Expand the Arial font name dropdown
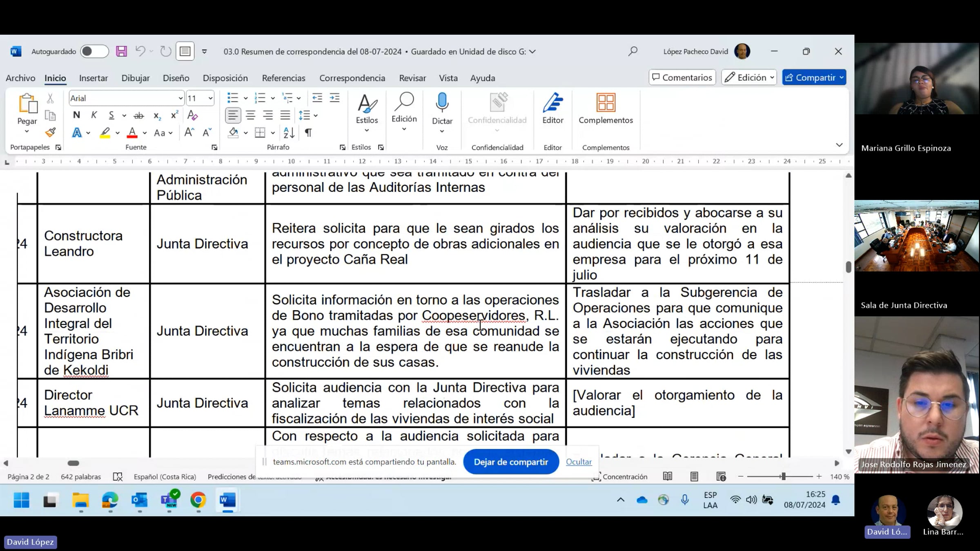 tap(180, 98)
